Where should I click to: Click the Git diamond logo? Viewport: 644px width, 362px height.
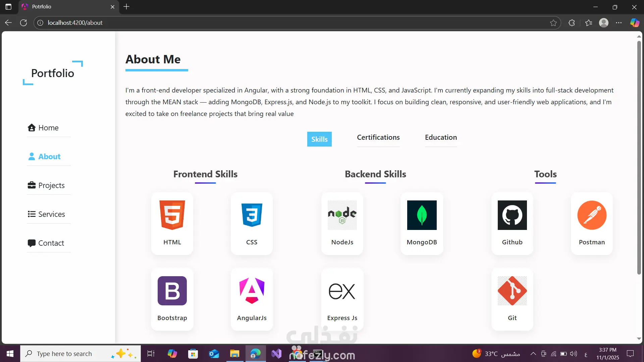coord(512,291)
